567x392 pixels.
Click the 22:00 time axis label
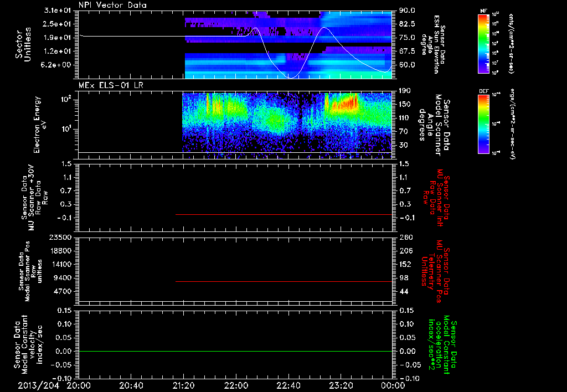coord(236,385)
